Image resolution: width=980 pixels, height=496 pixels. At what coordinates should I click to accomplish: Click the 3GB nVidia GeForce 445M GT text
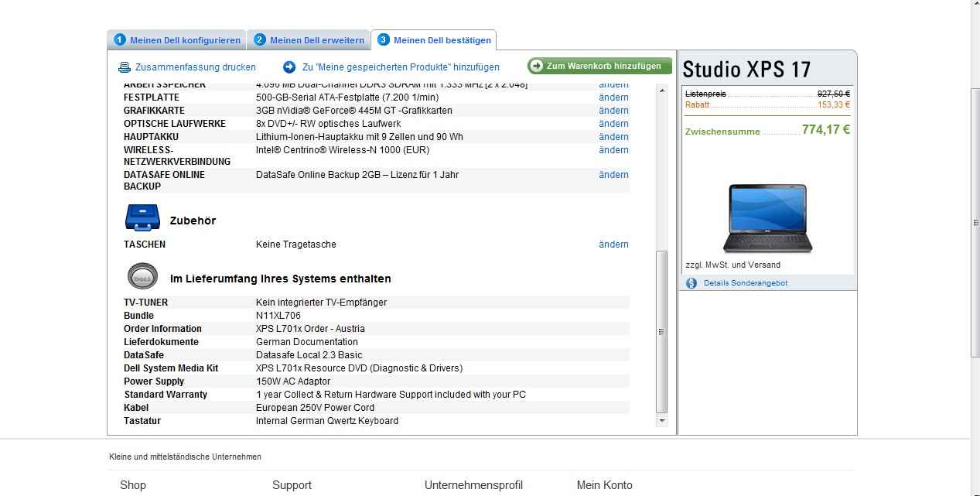click(x=354, y=111)
